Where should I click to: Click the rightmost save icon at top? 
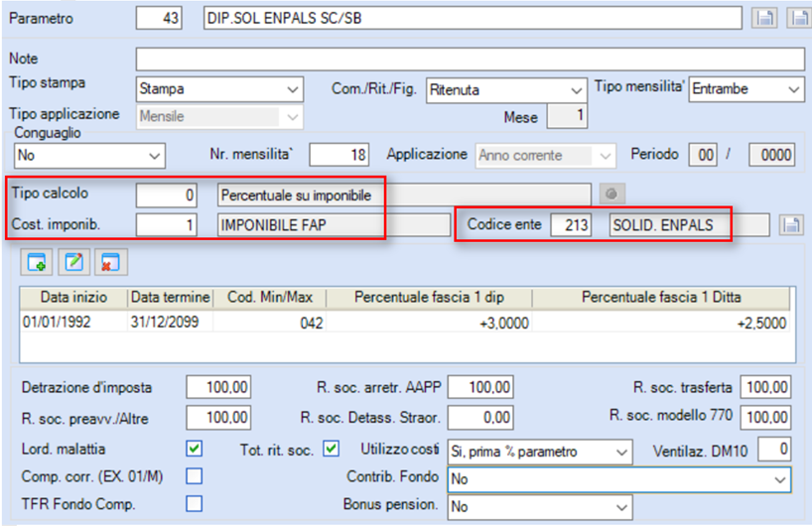[799, 18]
